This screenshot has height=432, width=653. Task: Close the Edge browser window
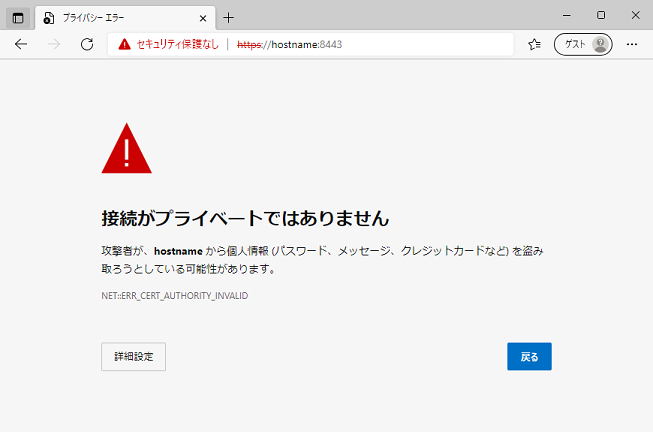pos(635,15)
